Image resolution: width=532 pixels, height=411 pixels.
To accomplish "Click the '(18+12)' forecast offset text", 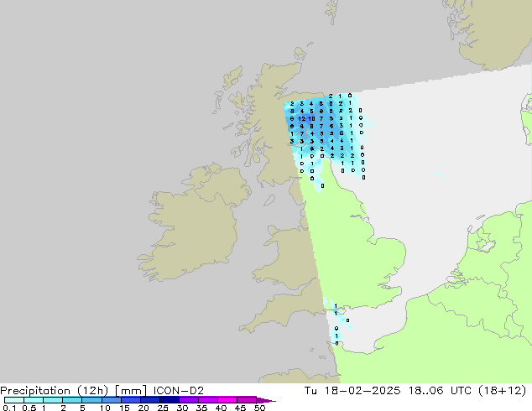I will (502, 391).
